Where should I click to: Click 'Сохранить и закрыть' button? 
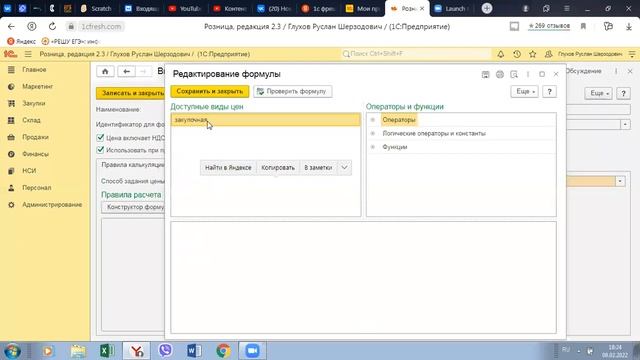pos(210,91)
